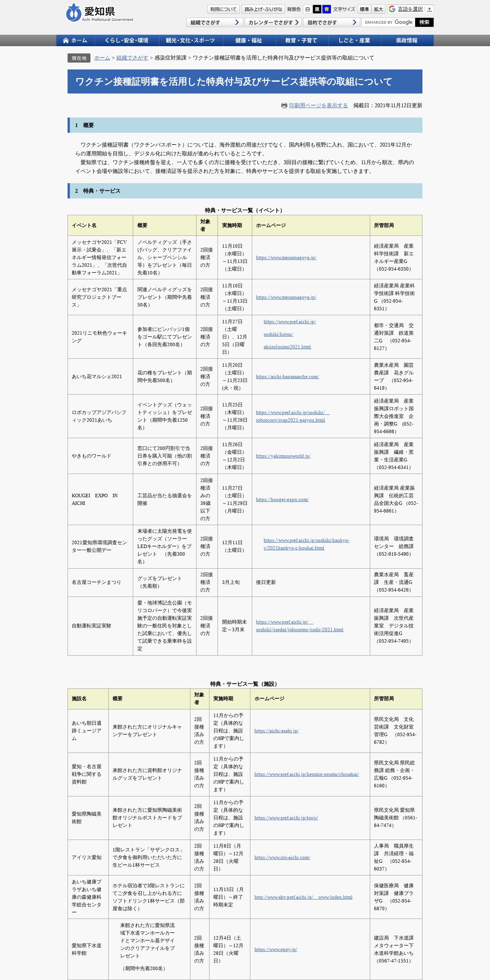Click アイリス愛知 facility name cell

[88, 857]
